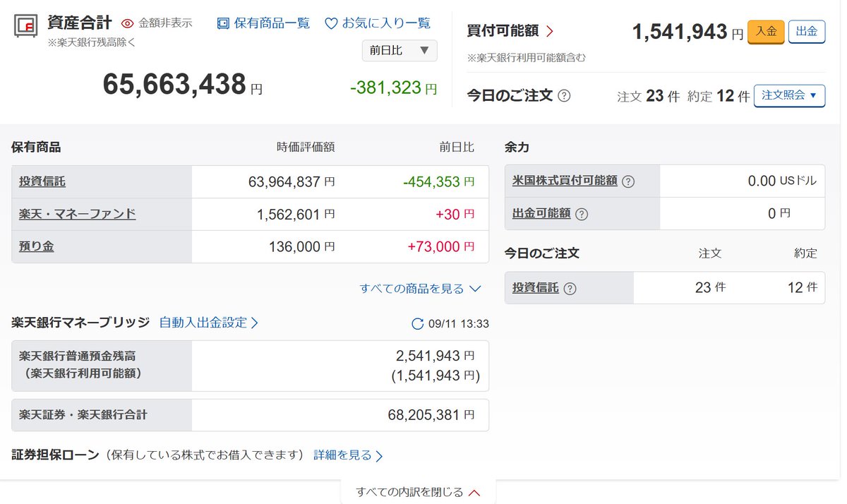Open 投資信託 under 保有商品
Image resolution: width=847 pixels, height=504 pixels.
click(42, 181)
